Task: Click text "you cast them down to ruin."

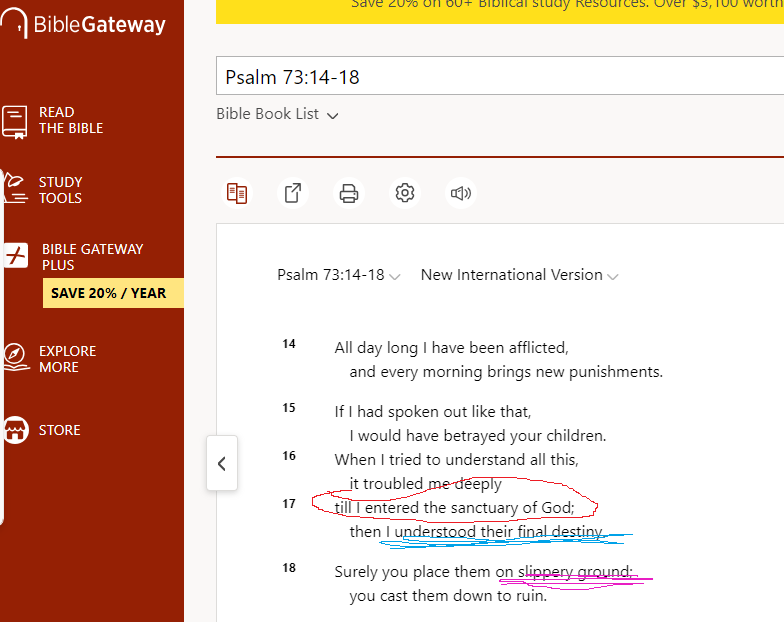Action: (448, 596)
